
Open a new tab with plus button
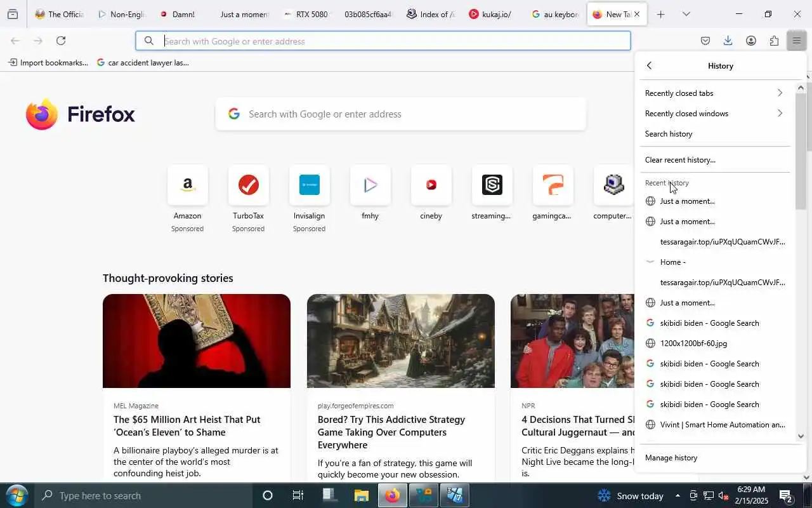click(x=660, y=14)
